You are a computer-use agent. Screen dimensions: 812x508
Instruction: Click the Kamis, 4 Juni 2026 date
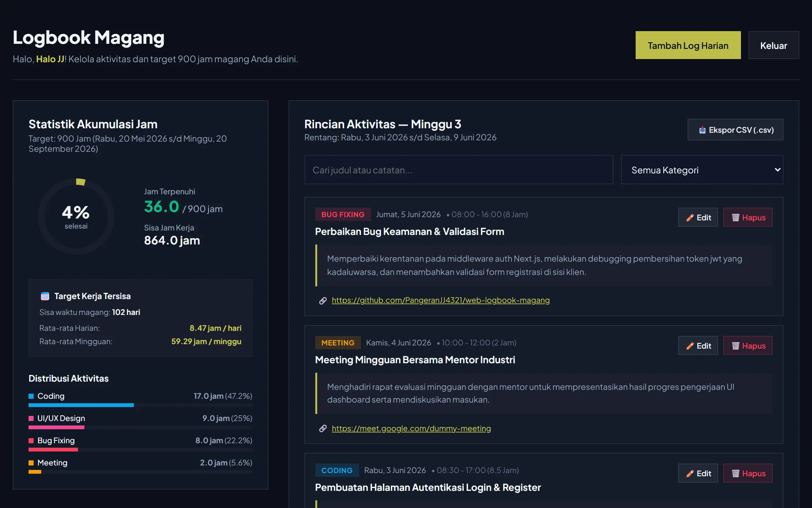399,343
